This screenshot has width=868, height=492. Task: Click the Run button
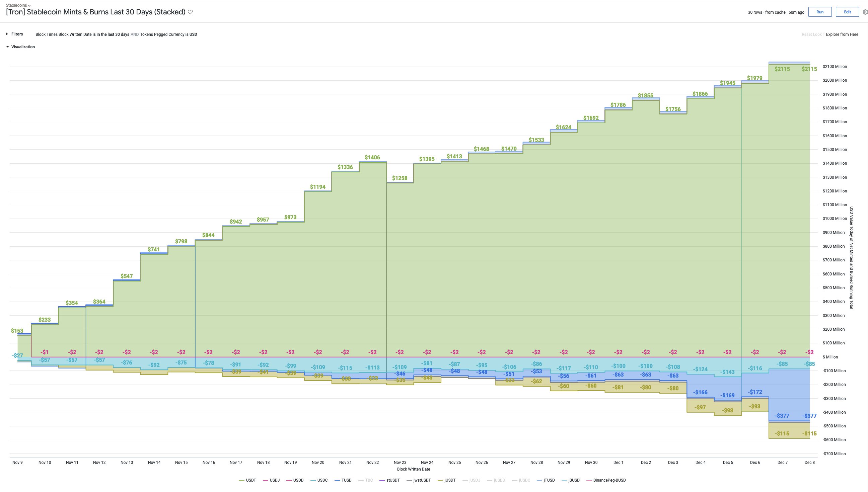click(x=820, y=12)
